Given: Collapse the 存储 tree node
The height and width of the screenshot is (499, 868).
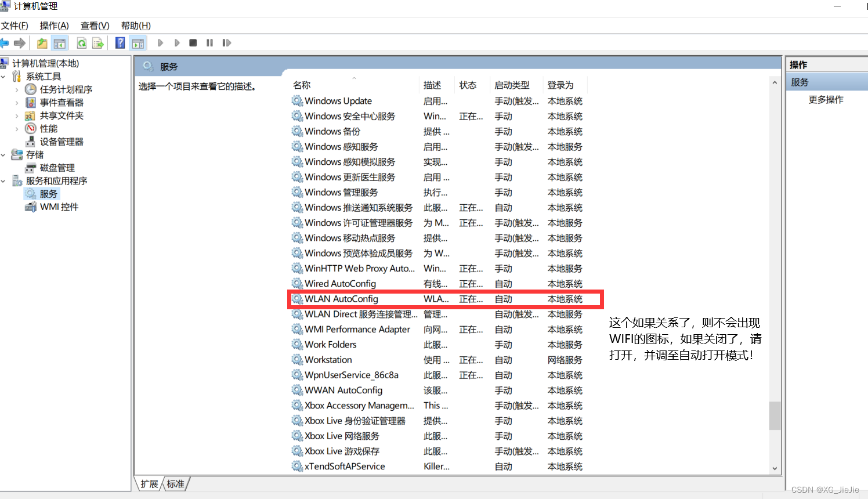Looking at the screenshot, I should (x=3, y=155).
